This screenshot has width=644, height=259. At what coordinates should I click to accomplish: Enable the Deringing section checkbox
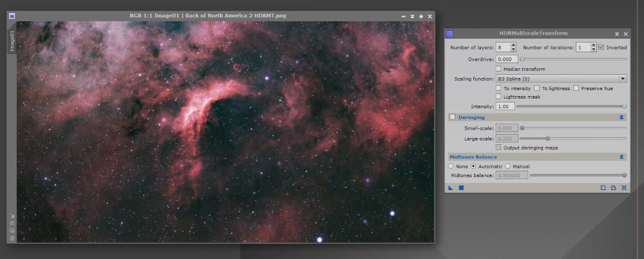[x=453, y=117]
